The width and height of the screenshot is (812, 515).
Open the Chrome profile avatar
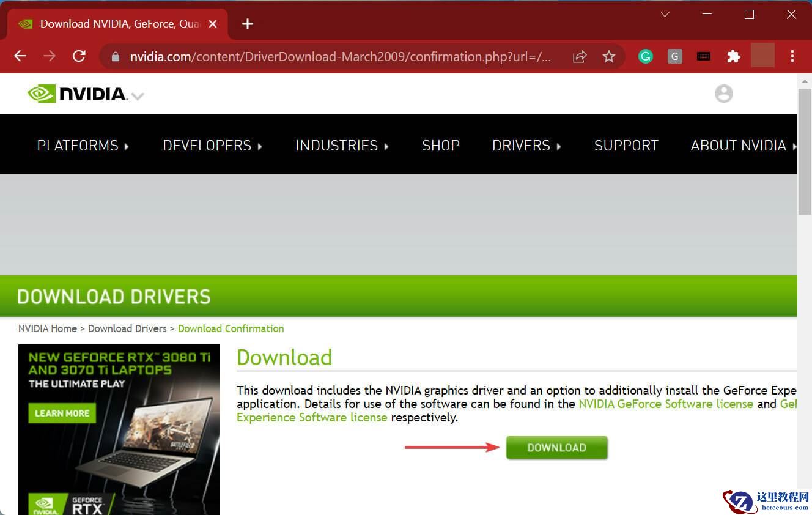click(x=762, y=56)
